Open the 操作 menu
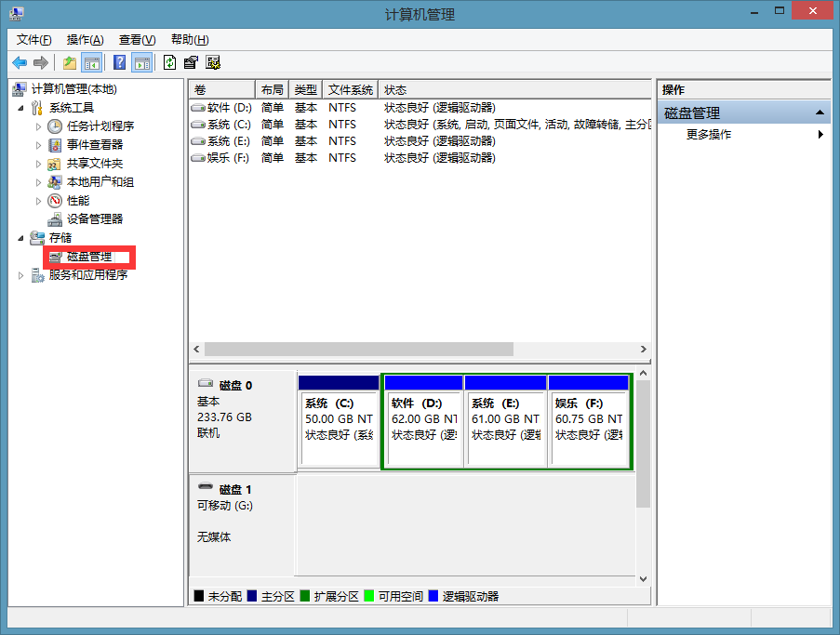Viewport: 840px width, 635px height. click(86, 39)
